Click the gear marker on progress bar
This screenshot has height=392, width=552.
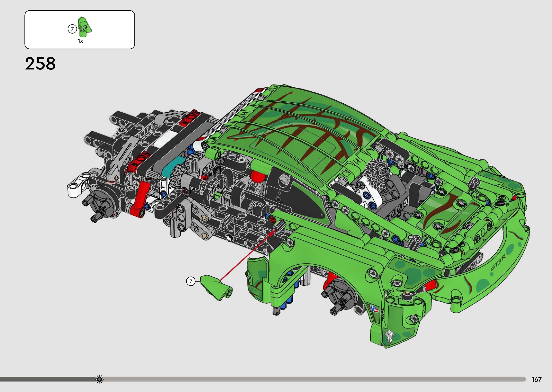point(99,379)
